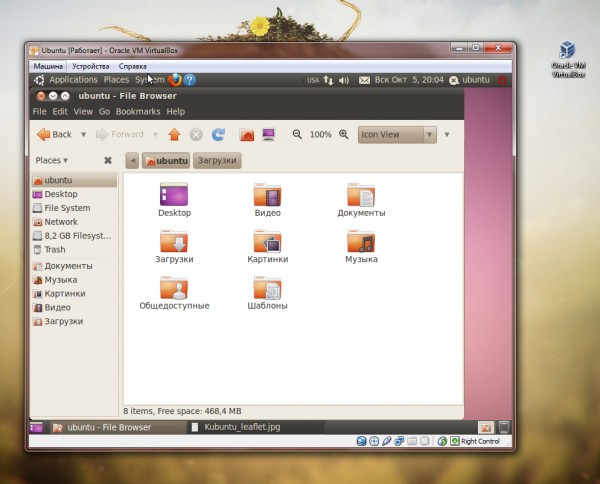The width and height of the screenshot is (600, 484).
Task: Click the path bar left scroll arrow
Action: click(x=132, y=160)
